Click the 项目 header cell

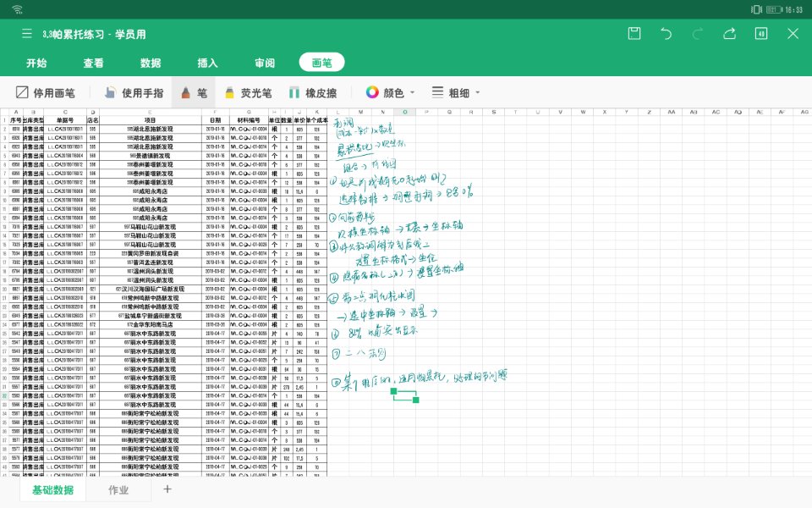click(151, 119)
